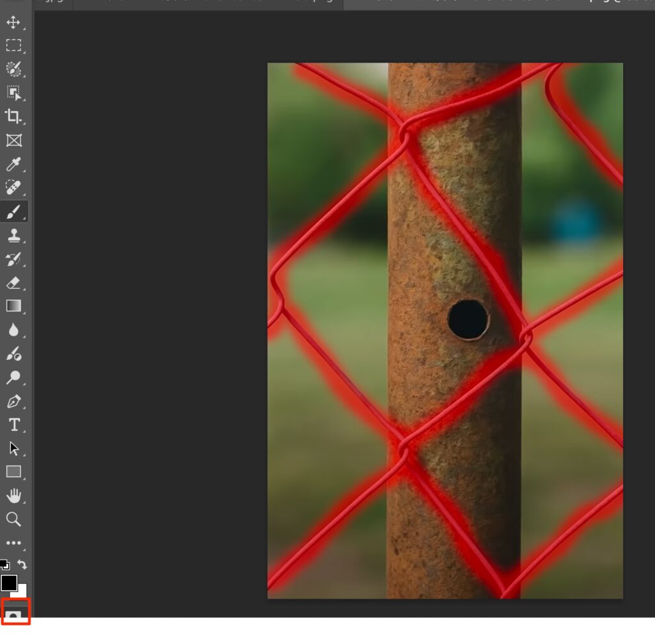655x644 pixels.
Task: Activate the Object Selection tool
Action: click(x=13, y=93)
